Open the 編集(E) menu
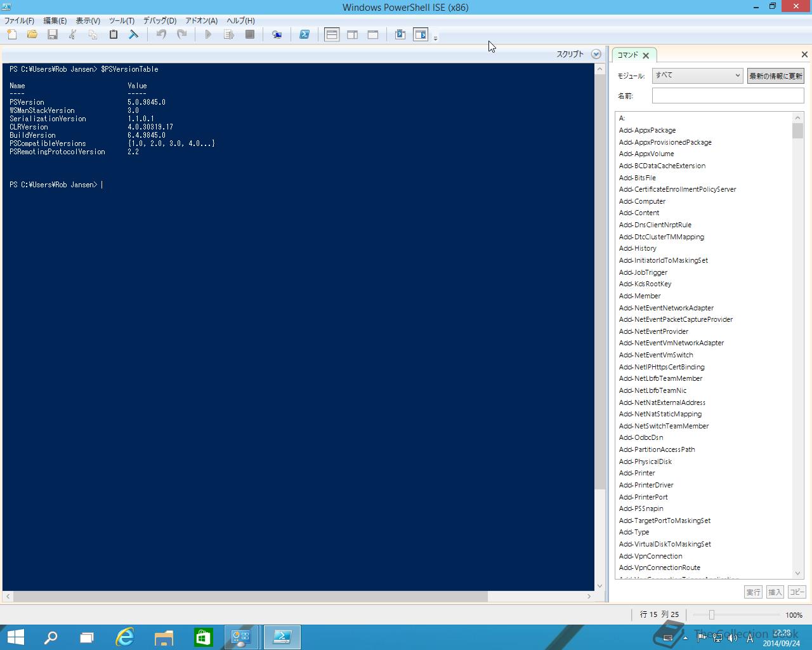Viewport: 812px width, 650px height. tap(55, 20)
